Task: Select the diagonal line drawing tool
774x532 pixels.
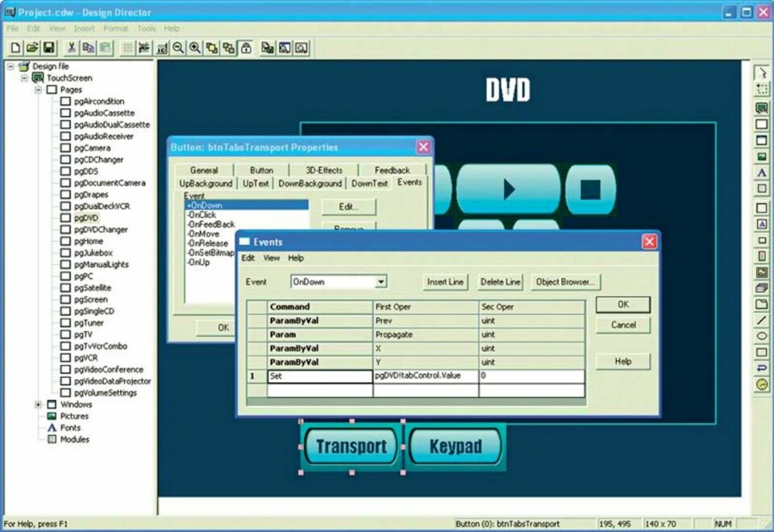Action: point(762,321)
